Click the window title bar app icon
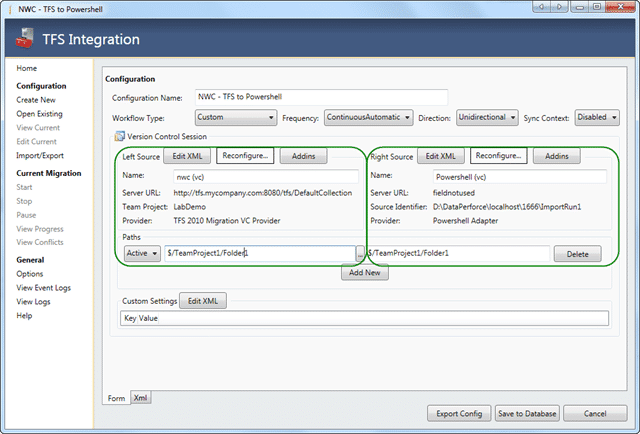 pos(10,9)
